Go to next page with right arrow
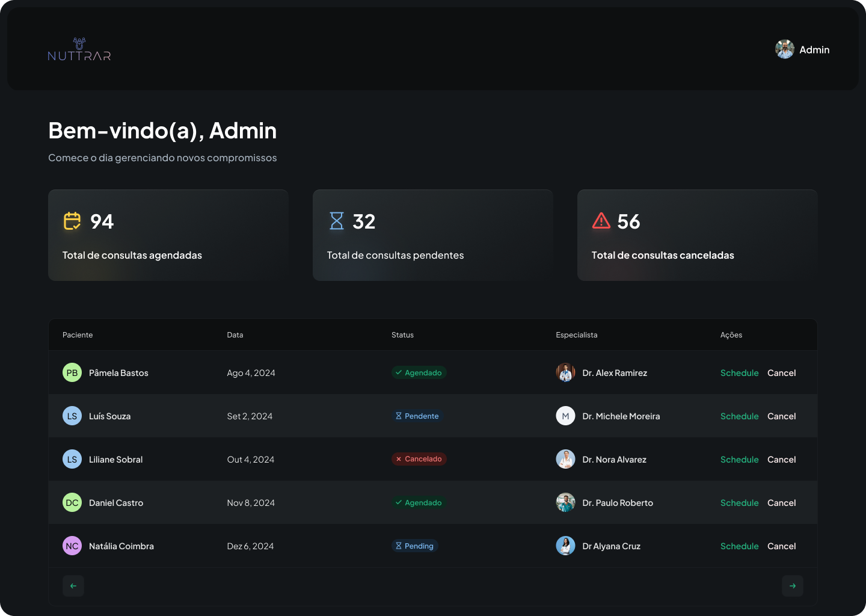 click(x=792, y=586)
